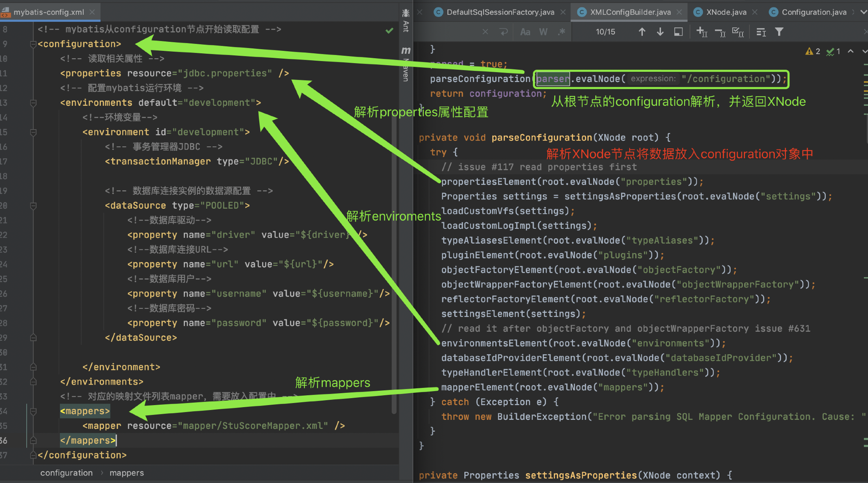The image size is (868, 483).
Task: Switch to DefaultSqlSessionFactory.java tab
Action: [x=500, y=12]
